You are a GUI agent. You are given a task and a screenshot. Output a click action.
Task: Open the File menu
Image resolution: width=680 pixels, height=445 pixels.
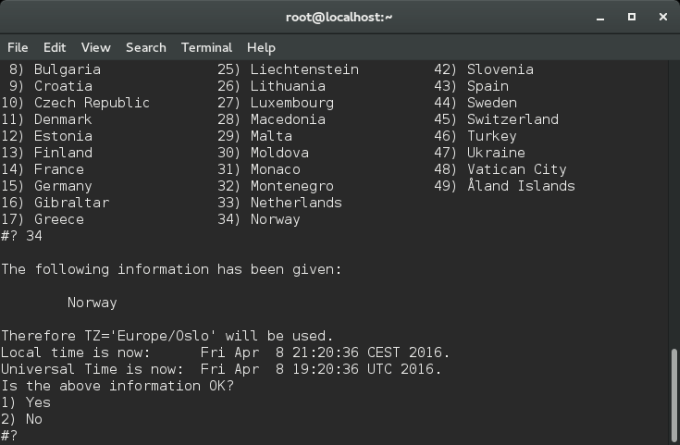[17, 47]
